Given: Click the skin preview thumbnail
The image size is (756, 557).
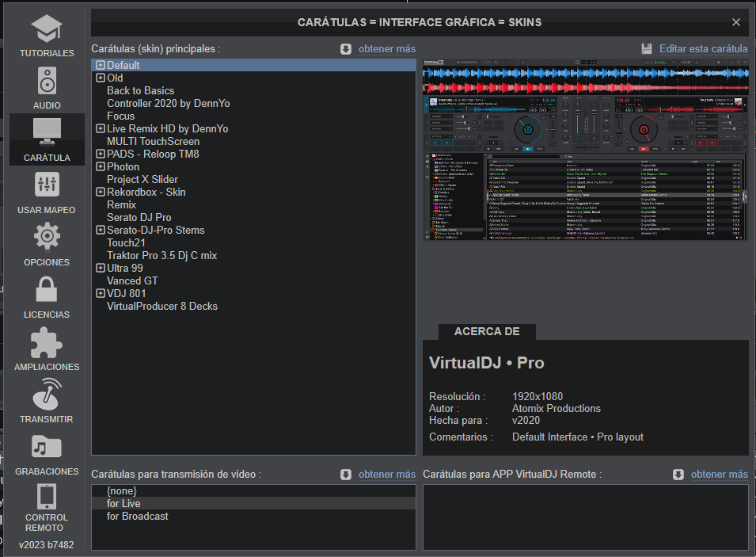Looking at the screenshot, I should pyautogui.click(x=585, y=150).
